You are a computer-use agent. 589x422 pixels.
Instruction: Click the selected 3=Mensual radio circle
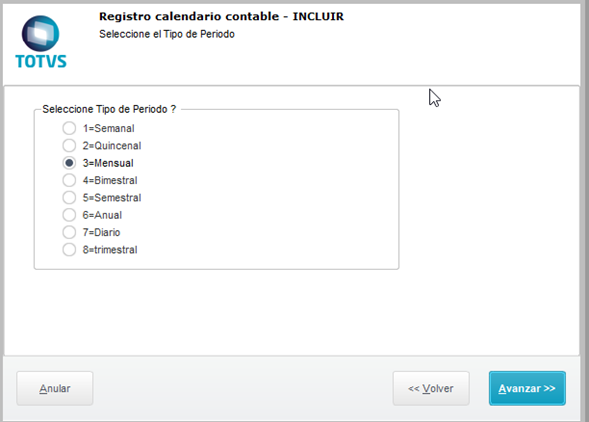click(69, 163)
